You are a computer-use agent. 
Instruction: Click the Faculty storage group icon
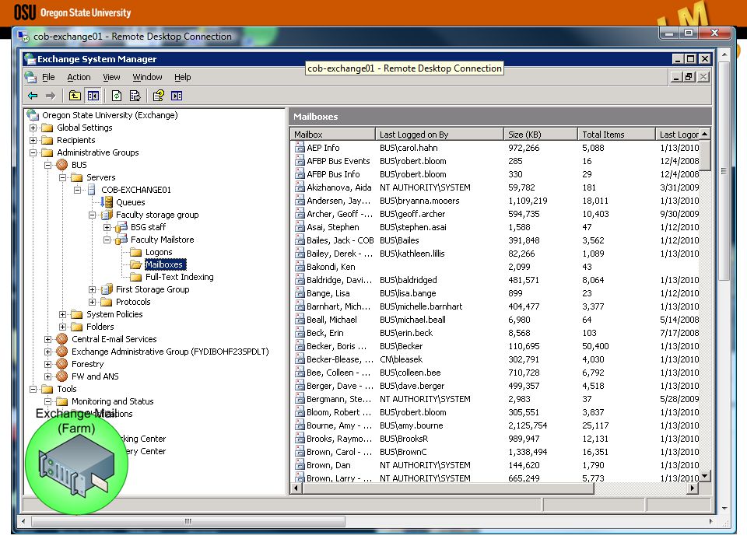coord(107,215)
